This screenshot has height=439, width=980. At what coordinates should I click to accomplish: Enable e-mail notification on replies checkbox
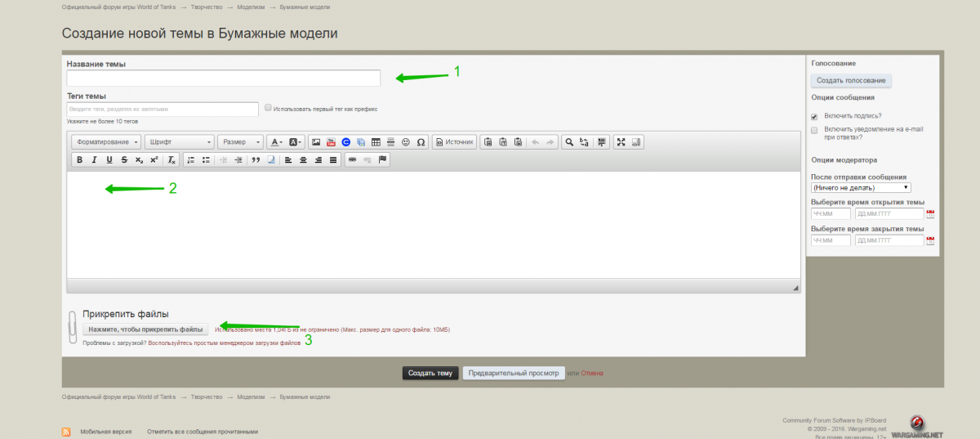click(x=814, y=130)
